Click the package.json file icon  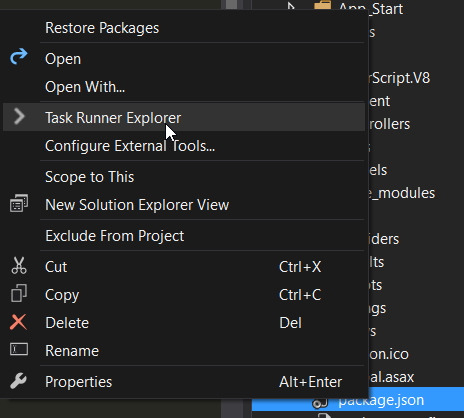(320, 403)
